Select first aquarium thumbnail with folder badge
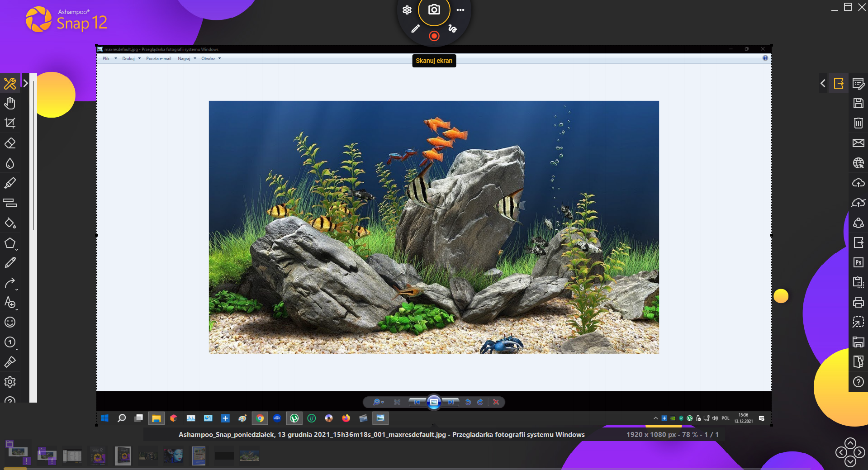Viewport: 868px width, 470px height. (18, 453)
